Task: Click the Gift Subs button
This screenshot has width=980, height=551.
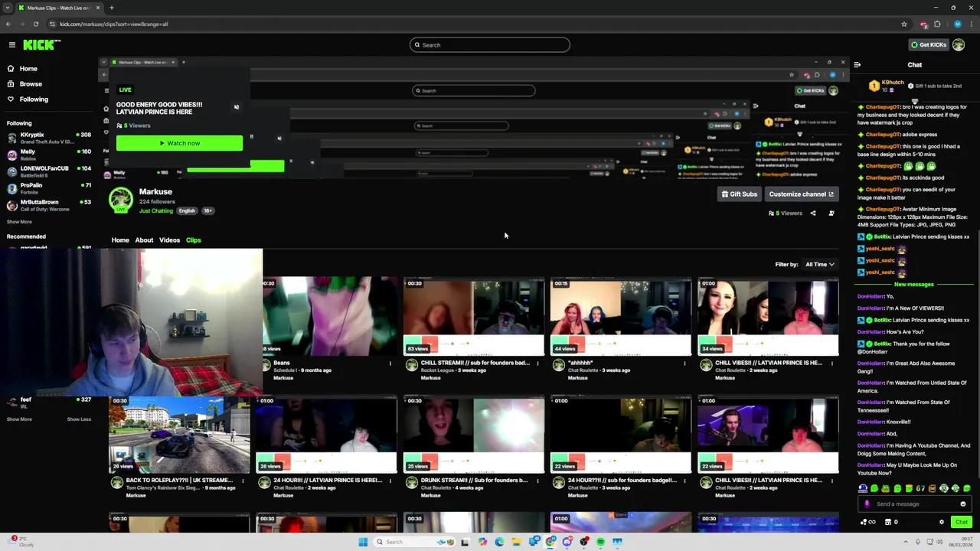Action: tap(739, 194)
